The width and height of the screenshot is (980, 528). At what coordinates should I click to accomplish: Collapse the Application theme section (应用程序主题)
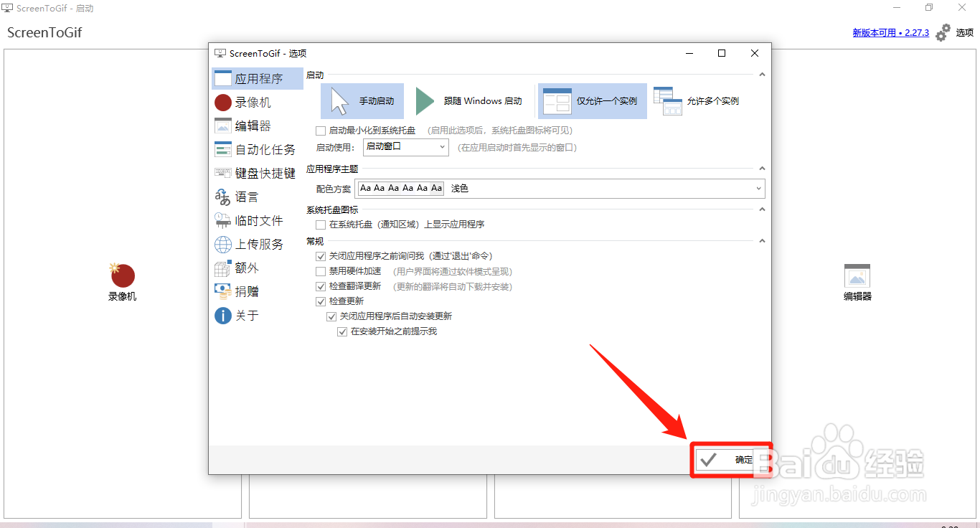[762, 169]
